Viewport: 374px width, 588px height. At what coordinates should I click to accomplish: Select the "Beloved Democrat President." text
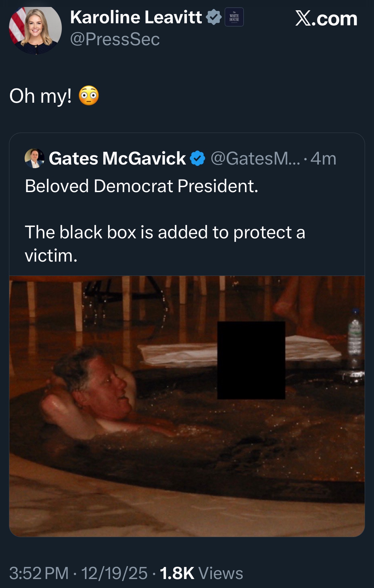click(x=141, y=186)
